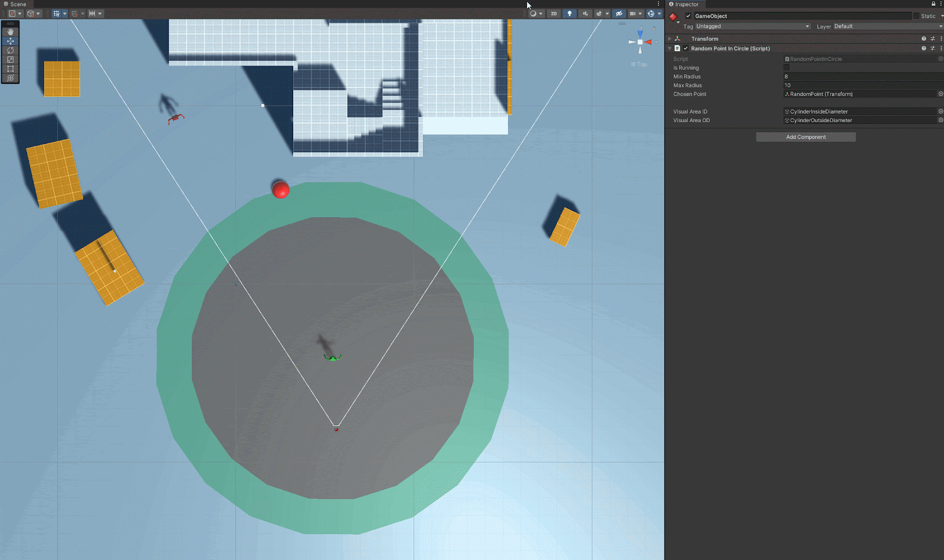Open the draw mode (shading) dropdown
Image resolution: width=944 pixels, height=560 pixels.
(536, 14)
